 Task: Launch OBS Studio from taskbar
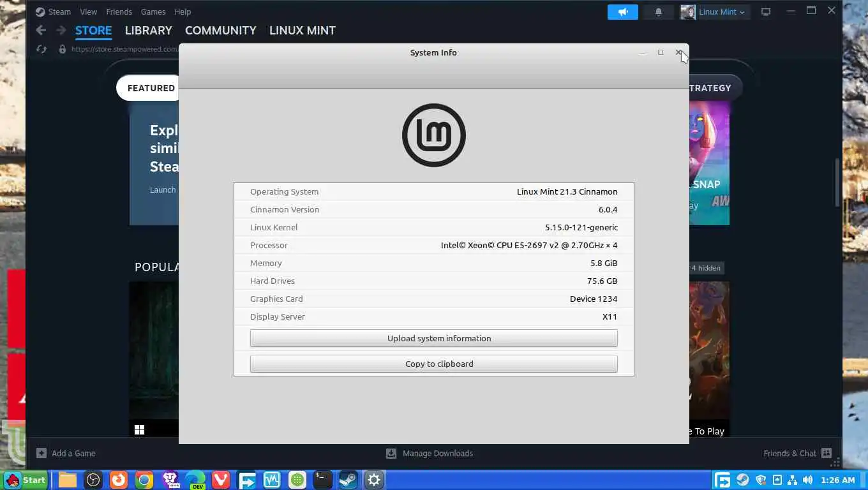pyautogui.click(x=93, y=480)
